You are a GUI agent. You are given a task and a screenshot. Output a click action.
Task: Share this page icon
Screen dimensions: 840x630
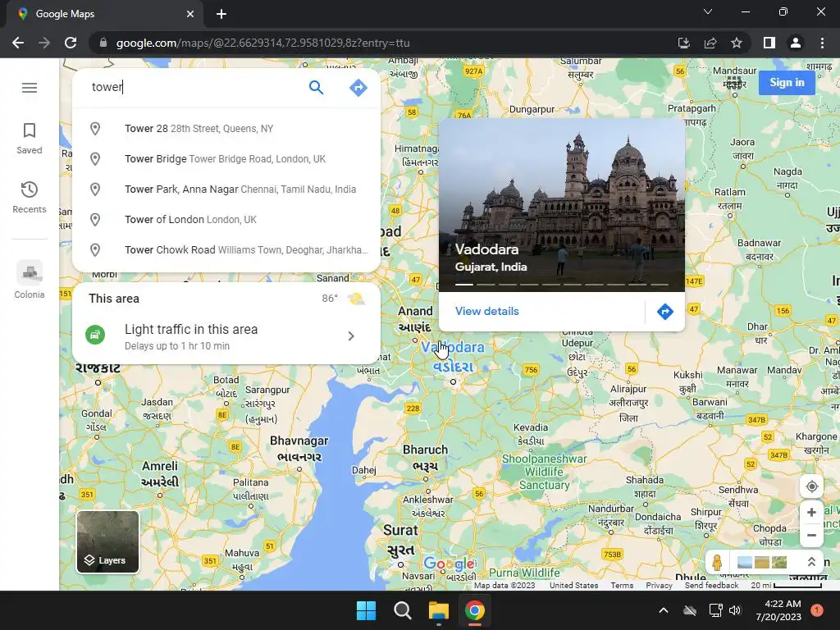pos(710,43)
